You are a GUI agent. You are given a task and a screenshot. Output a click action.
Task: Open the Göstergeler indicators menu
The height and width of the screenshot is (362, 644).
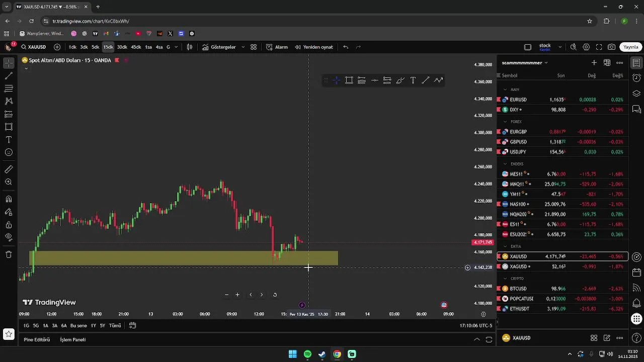pyautogui.click(x=219, y=47)
